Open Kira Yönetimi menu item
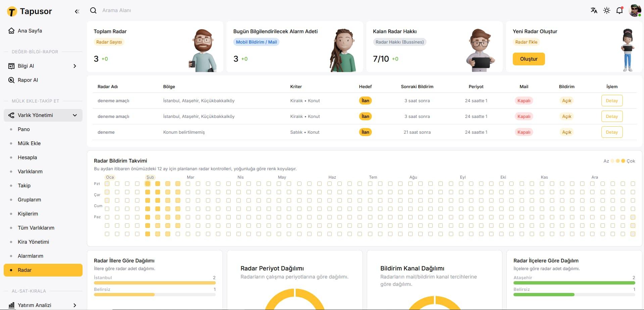Viewport: 644px width, 310px height. (x=43, y=242)
